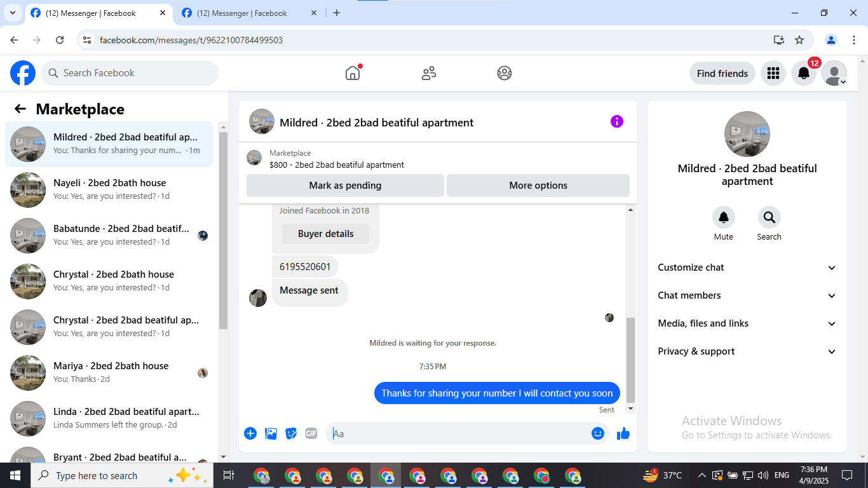Choose a sticker icon in composer
Viewport: 868px width, 488px height.
click(291, 433)
